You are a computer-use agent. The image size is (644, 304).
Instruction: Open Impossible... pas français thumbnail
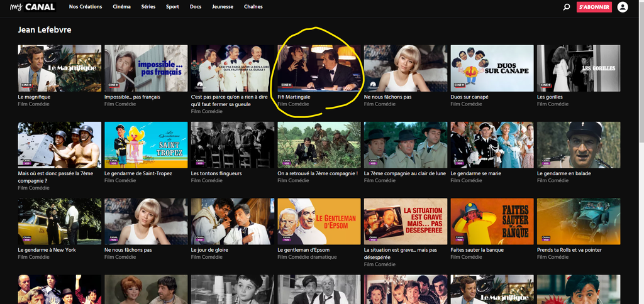click(x=146, y=68)
